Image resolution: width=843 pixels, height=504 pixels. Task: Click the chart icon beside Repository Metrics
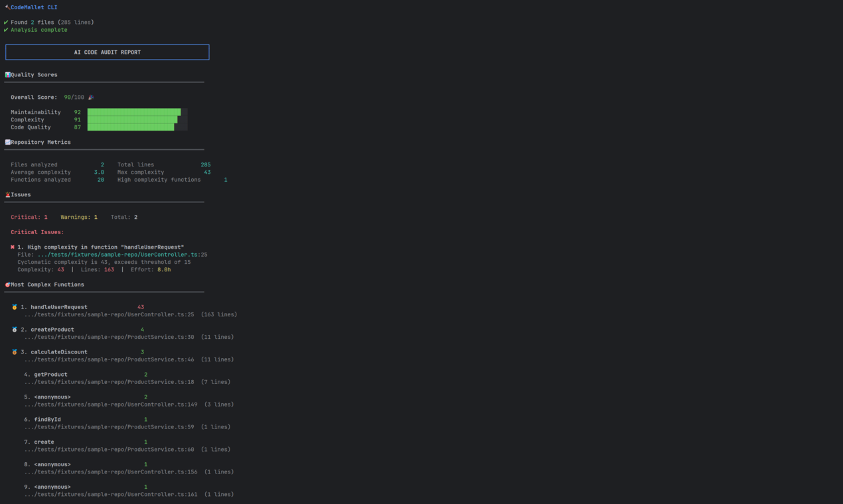coord(7,142)
